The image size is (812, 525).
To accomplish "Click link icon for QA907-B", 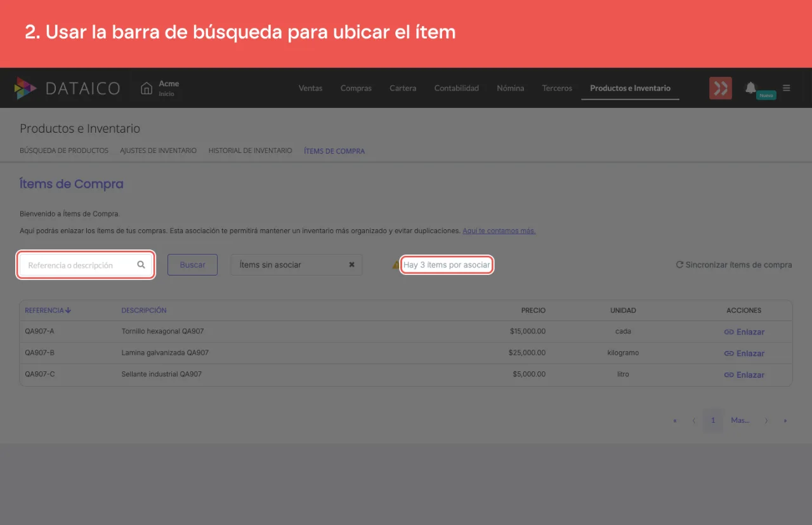I will tap(729, 354).
